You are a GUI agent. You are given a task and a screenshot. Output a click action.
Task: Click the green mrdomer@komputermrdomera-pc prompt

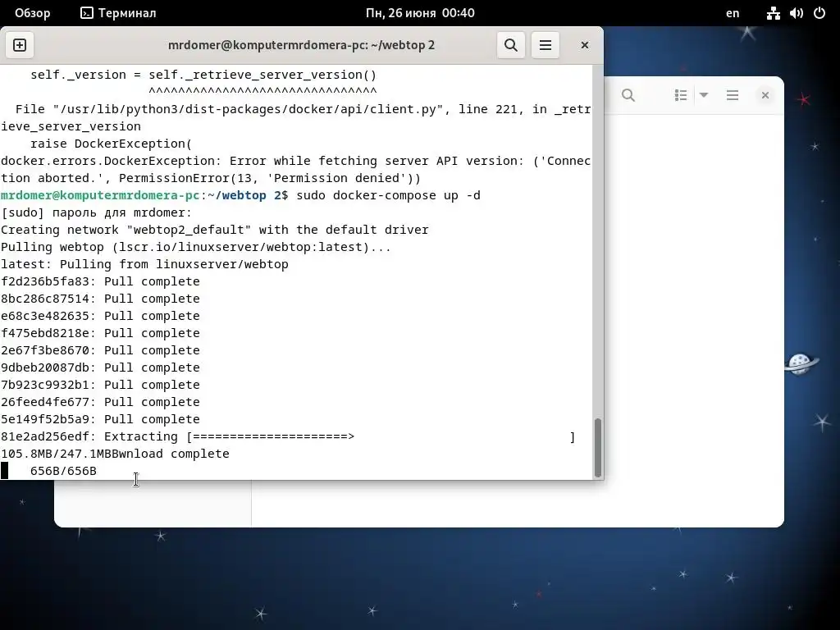point(100,195)
